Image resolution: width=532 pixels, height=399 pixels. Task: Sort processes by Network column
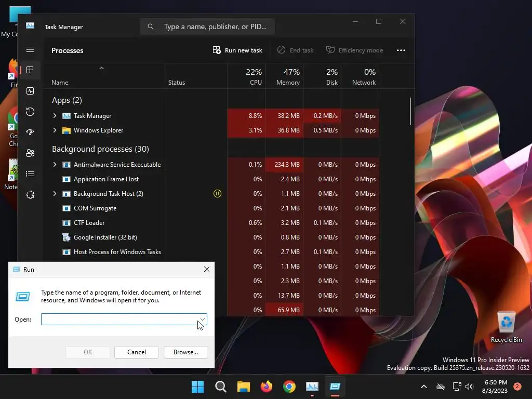click(361, 77)
